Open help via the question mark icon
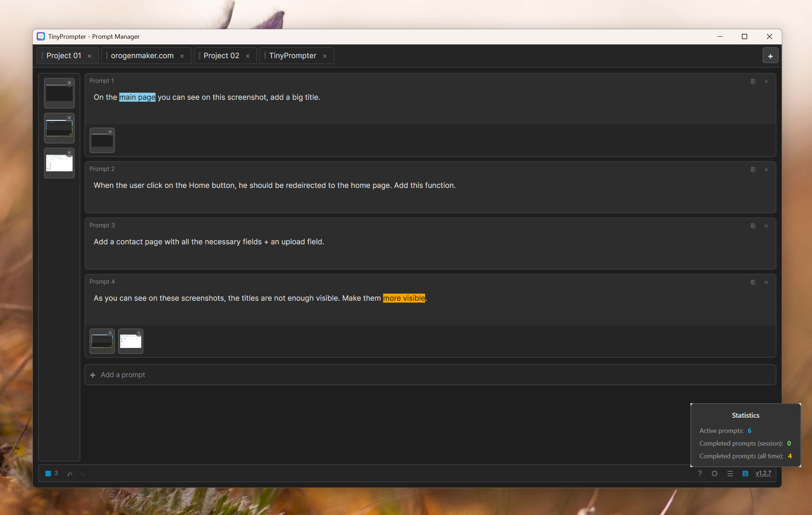The image size is (812, 515). pyautogui.click(x=700, y=473)
